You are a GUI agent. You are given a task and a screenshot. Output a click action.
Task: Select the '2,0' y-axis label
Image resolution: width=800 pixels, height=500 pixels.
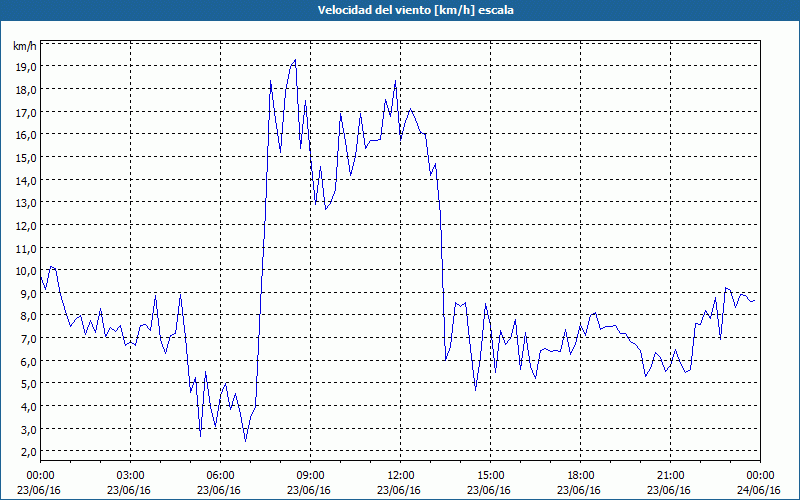pos(28,452)
